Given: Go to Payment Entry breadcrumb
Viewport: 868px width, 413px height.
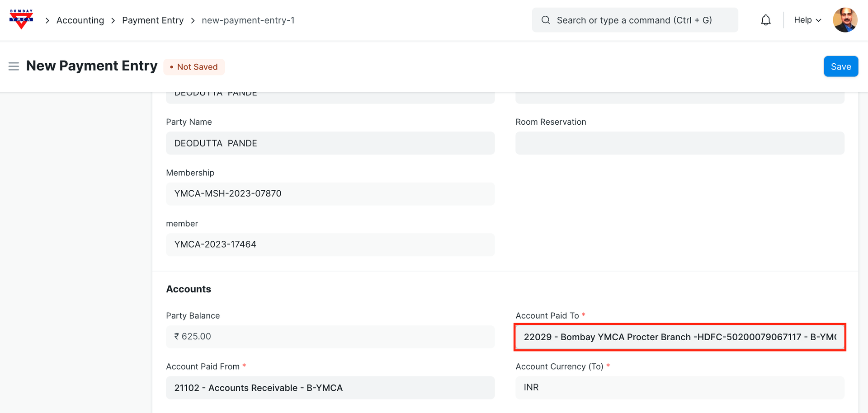Looking at the screenshot, I should pyautogui.click(x=153, y=20).
